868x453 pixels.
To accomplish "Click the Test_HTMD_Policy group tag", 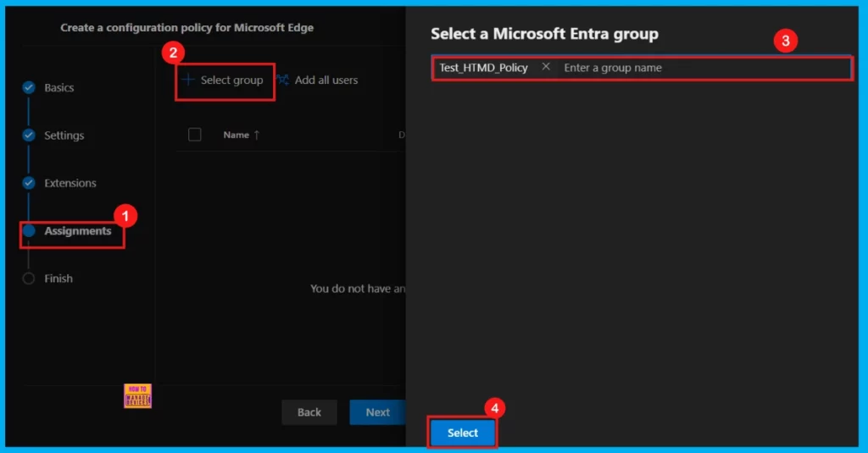I will (x=483, y=68).
